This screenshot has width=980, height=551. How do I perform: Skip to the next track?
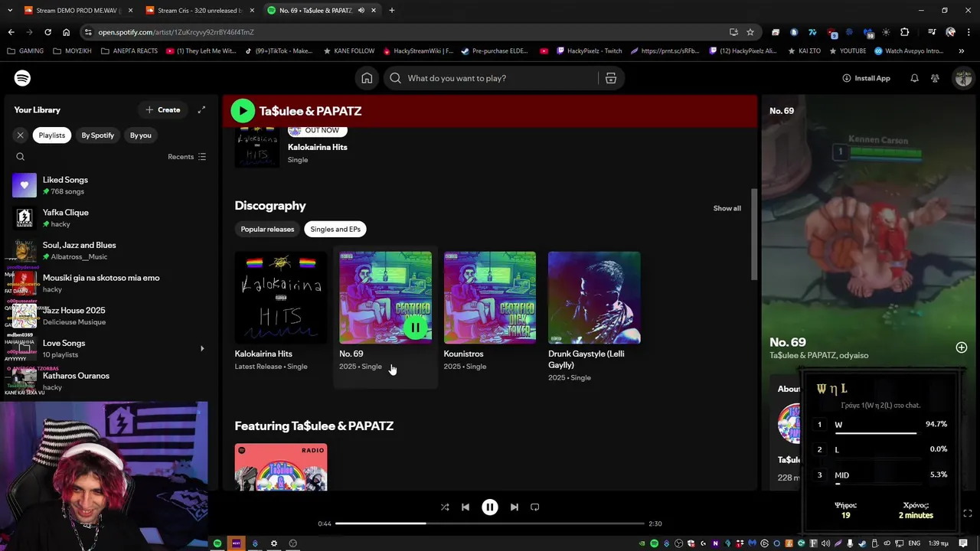click(514, 507)
